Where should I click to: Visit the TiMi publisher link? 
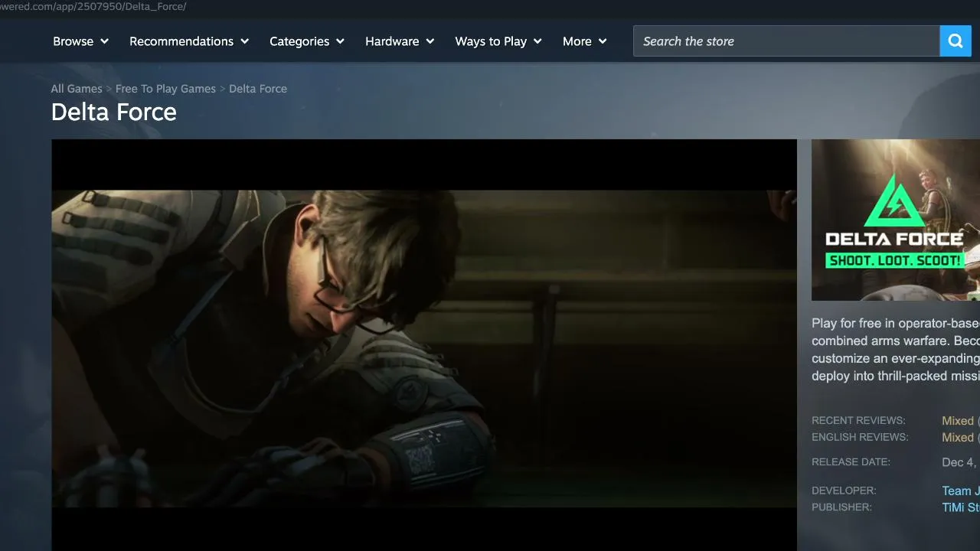click(961, 507)
